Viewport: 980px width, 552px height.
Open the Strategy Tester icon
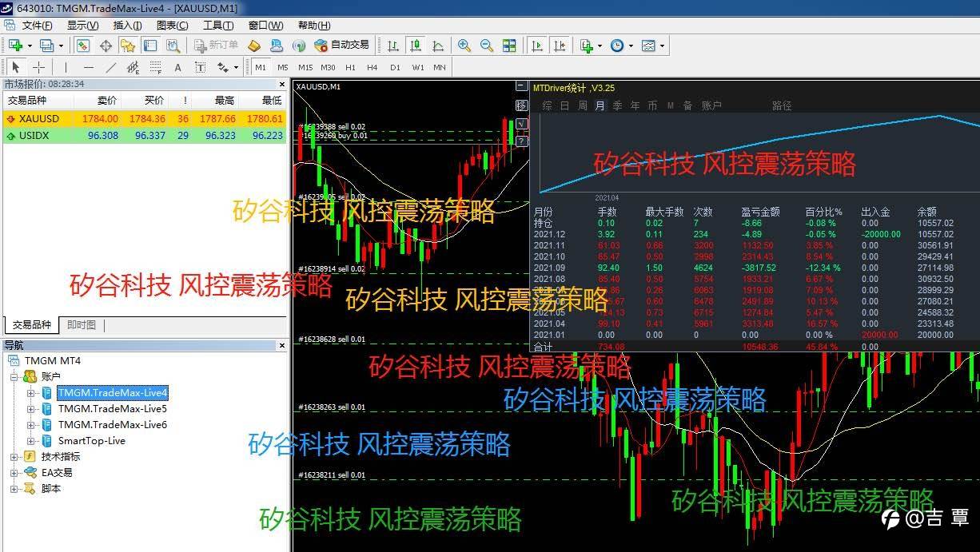pos(173,46)
